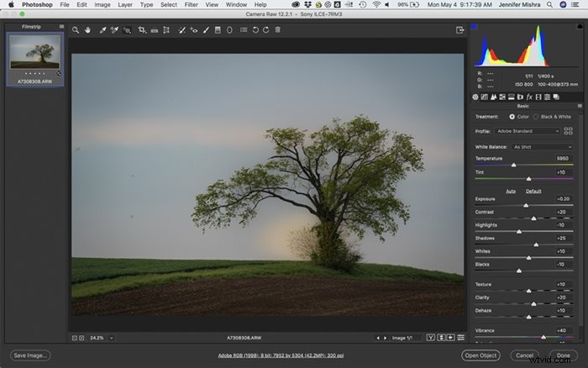Screen dimensions: 588x368
Task: Click the Clarity value field
Action: click(x=564, y=297)
